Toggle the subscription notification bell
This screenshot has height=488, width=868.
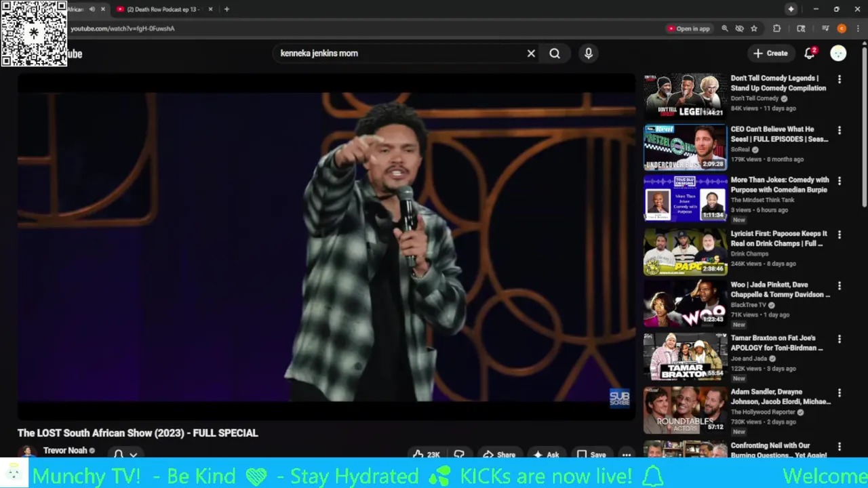(x=119, y=454)
